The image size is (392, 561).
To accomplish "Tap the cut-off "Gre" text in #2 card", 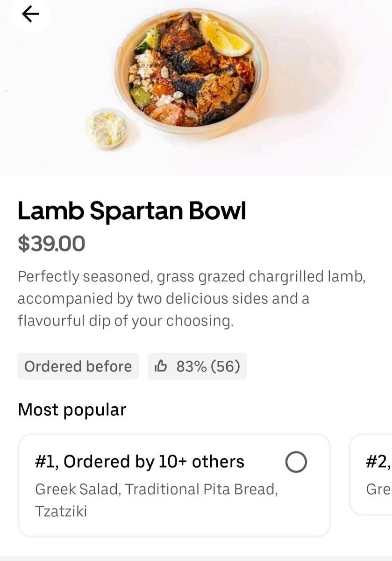I will 378,489.
